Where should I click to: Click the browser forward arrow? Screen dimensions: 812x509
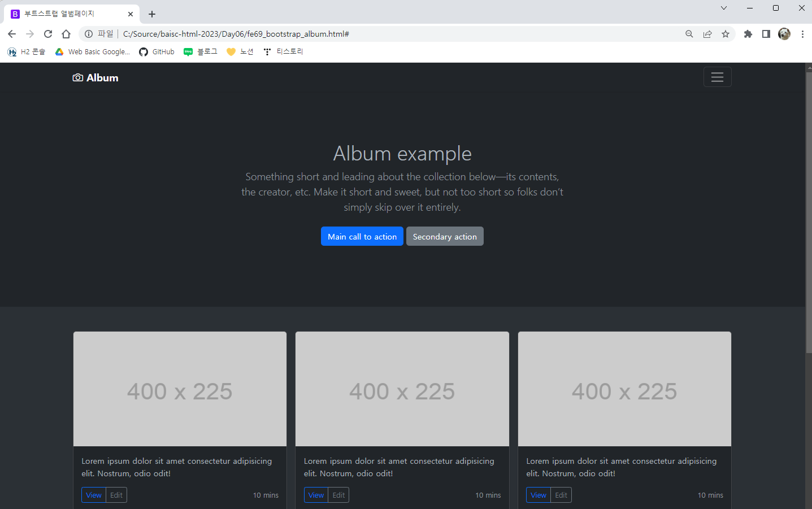click(x=30, y=34)
